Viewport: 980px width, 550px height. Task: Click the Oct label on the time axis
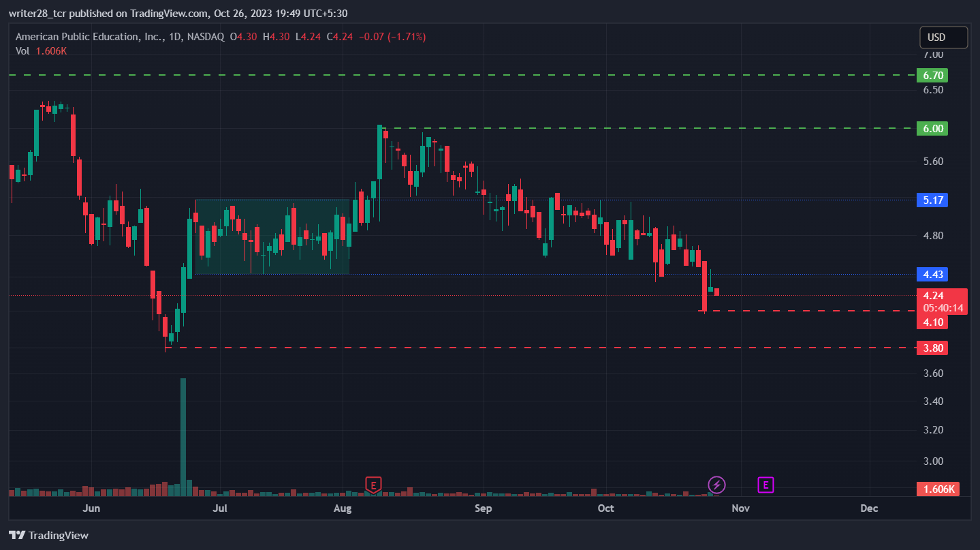coord(605,508)
